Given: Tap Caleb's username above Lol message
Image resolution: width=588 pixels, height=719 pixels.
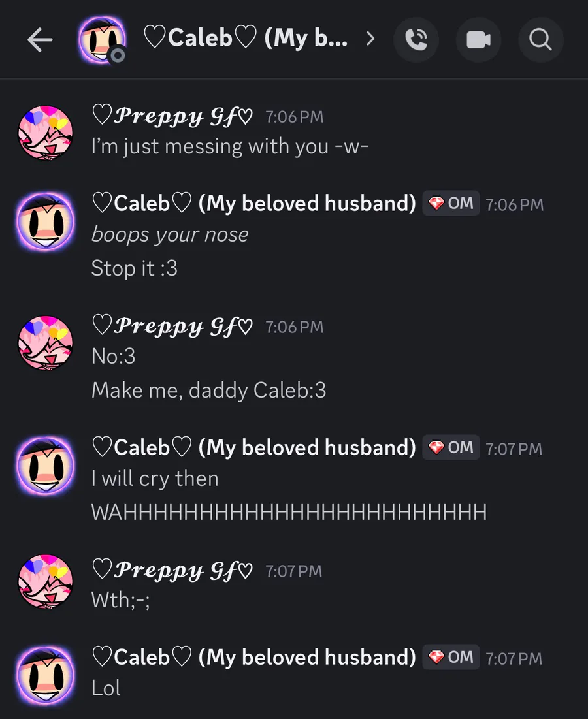Looking at the screenshot, I should (253, 657).
